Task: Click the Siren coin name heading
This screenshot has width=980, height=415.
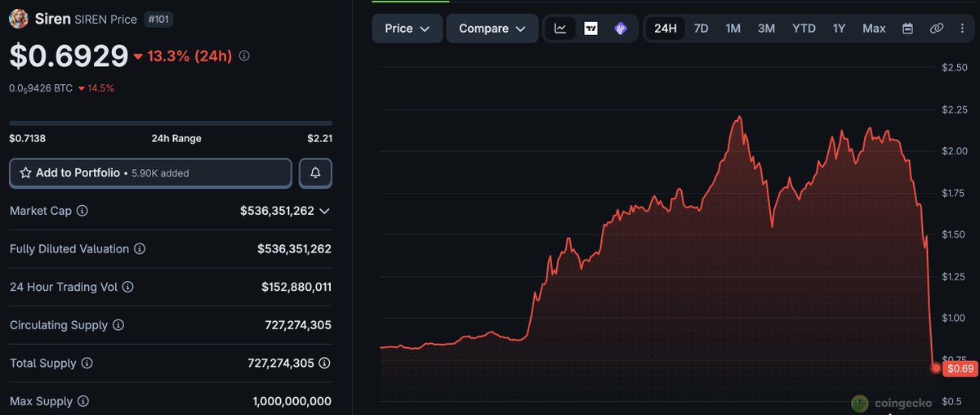Action: click(x=52, y=18)
